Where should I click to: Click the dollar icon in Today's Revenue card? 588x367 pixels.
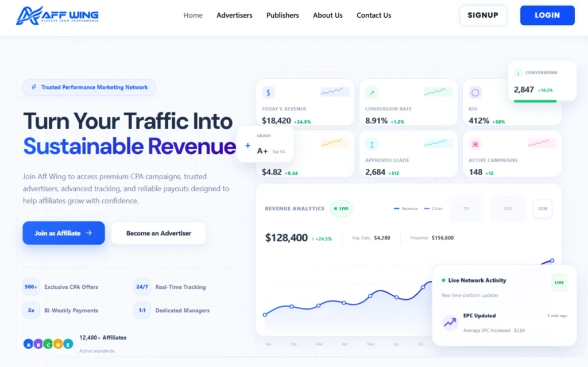point(268,92)
